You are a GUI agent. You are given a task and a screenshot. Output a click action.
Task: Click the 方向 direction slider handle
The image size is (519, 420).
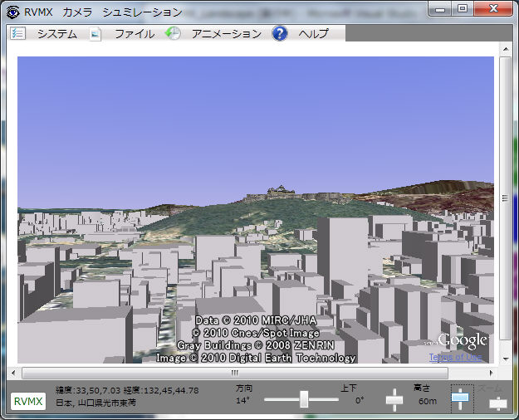pyautogui.click(x=304, y=400)
